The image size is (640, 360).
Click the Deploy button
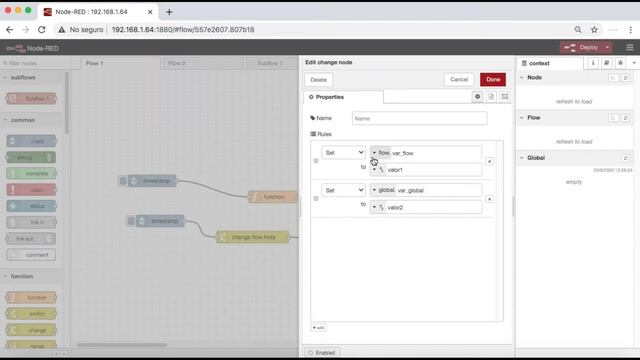pos(582,48)
